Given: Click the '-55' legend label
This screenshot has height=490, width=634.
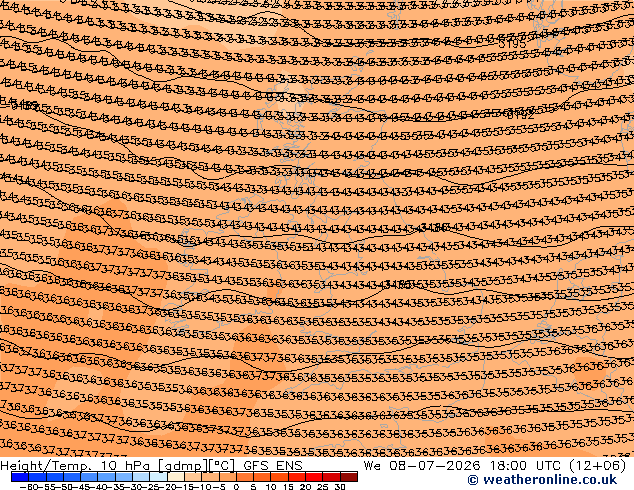Looking at the screenshot, I should [46, 486].
